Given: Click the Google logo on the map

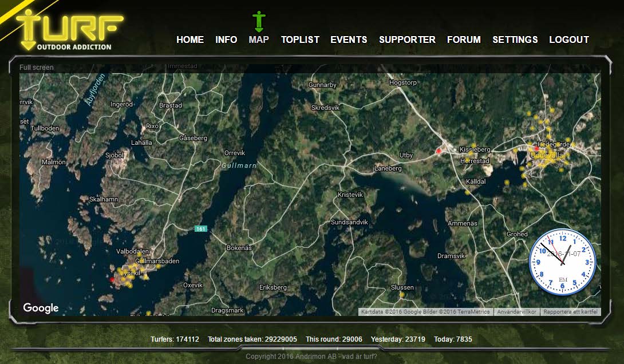Looking at the screenshot, I should pos(41,308).
